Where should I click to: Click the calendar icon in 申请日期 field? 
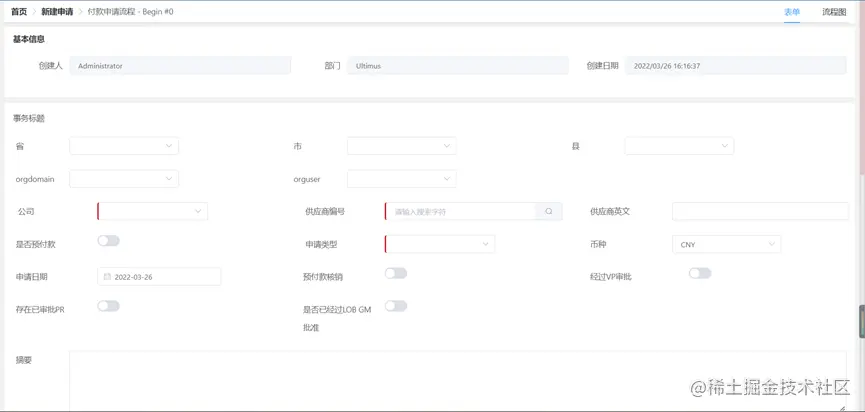tap(107, 277)
